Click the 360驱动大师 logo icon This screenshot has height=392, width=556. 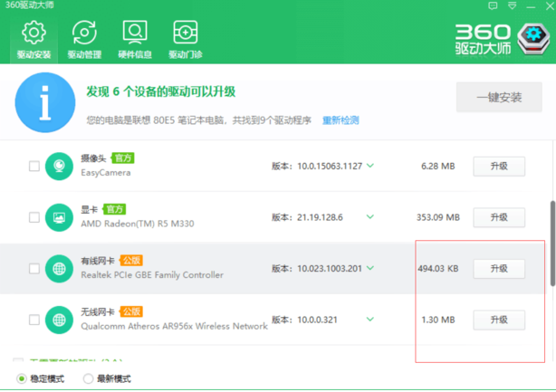[533, 39]
